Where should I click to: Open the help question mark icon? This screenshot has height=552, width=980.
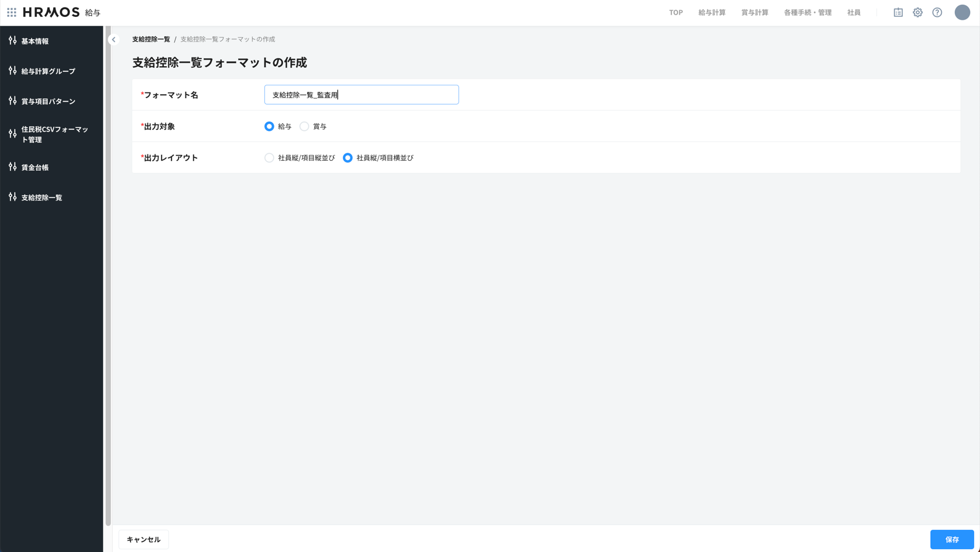(x=937, y=12)
